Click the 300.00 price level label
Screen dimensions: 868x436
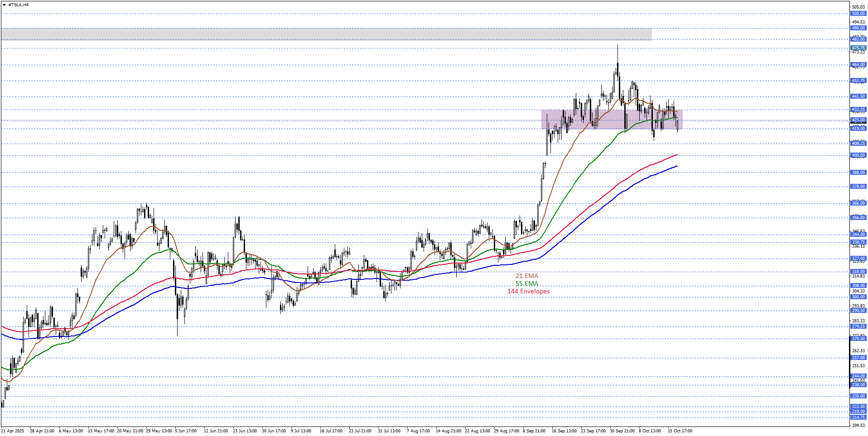click(x=858, y=297)
